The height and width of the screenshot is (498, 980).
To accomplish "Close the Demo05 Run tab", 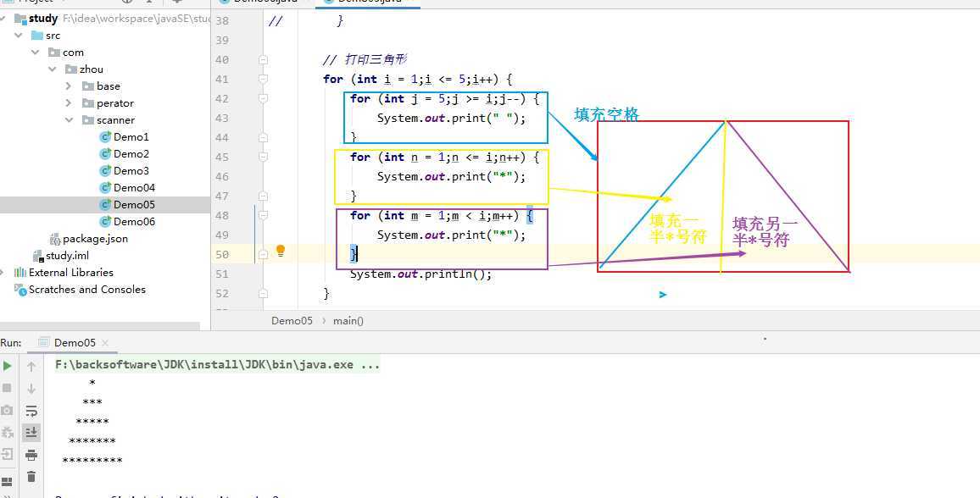I will click(105, 343).
